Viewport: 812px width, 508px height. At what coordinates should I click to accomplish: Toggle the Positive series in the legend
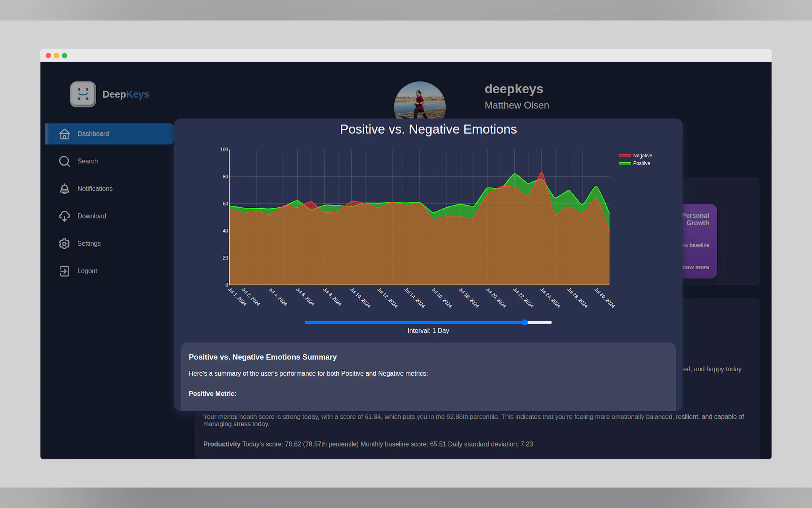pyautogui.click(x=641, y=163)
